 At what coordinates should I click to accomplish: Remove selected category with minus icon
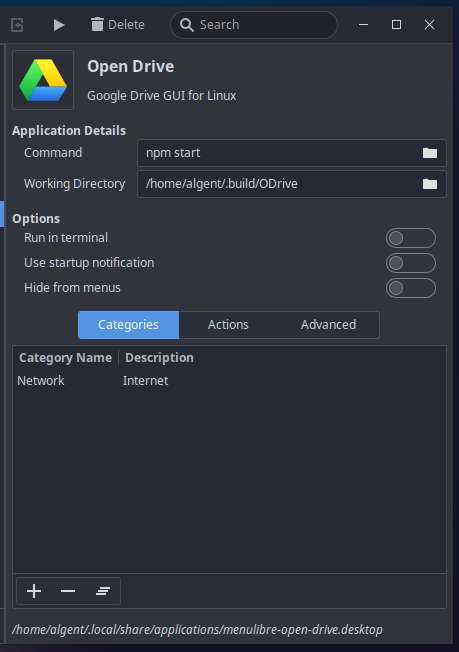click(x=68, y=591)
